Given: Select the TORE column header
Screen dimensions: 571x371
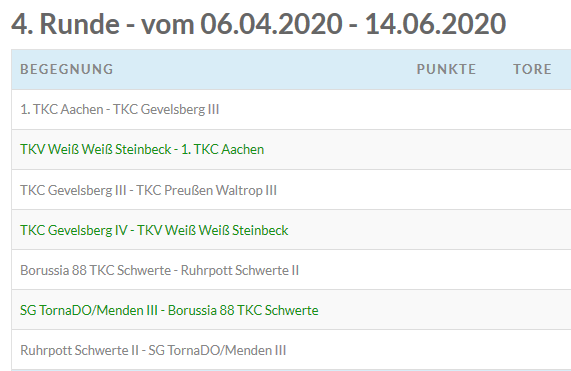Looking at the screenshot, I should (532, 69).
